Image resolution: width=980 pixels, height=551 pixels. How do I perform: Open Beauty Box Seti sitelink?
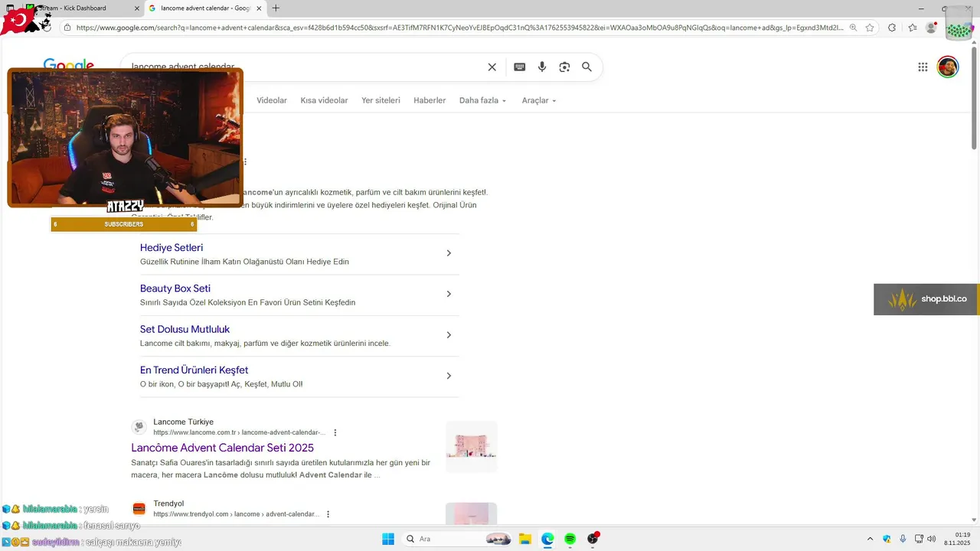[x=175, y=289]
